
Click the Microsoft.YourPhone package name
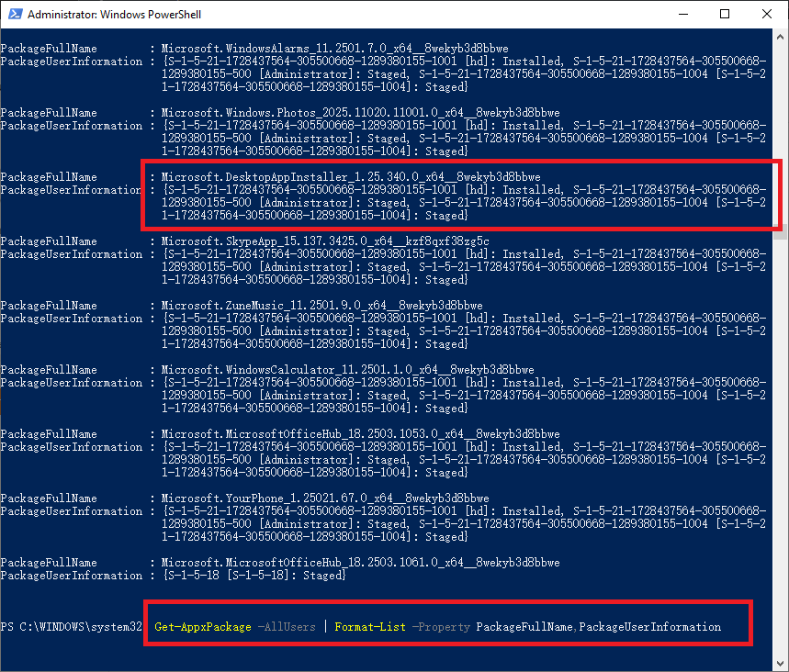tap(325, 498)
